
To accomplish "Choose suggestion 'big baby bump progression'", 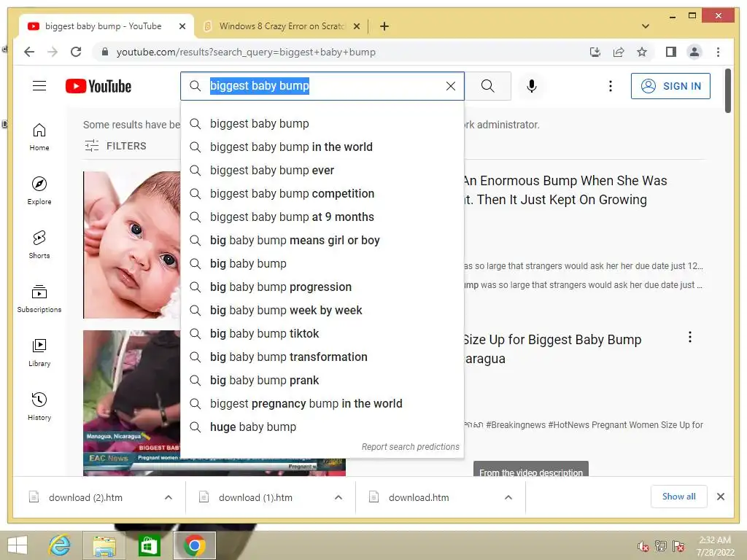I will pos(322,287).
